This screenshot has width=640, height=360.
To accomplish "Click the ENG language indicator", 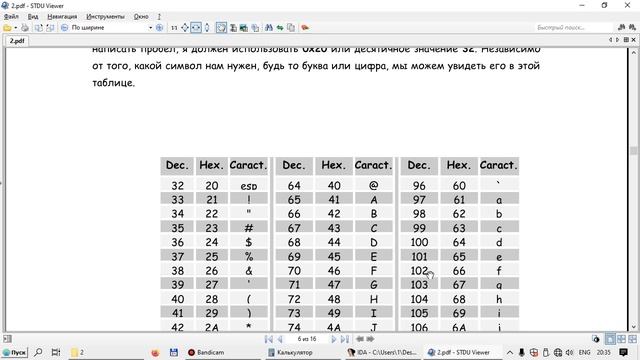I will (584, 352).
